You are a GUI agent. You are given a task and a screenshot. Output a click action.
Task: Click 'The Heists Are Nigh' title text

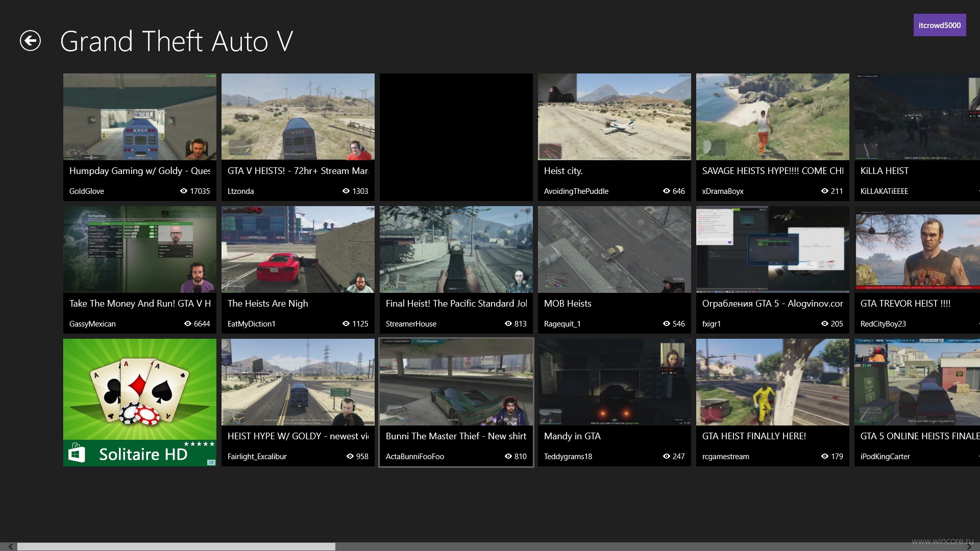coord(267,304)
